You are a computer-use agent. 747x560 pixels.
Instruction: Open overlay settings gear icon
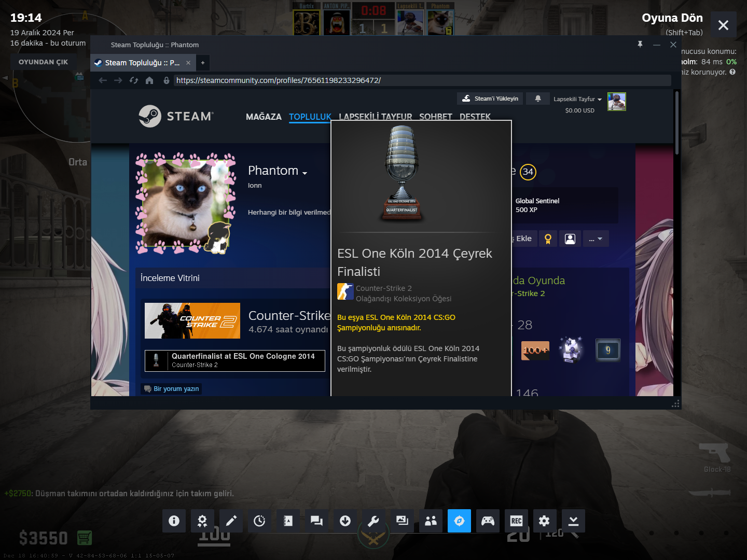coord(545,521)
